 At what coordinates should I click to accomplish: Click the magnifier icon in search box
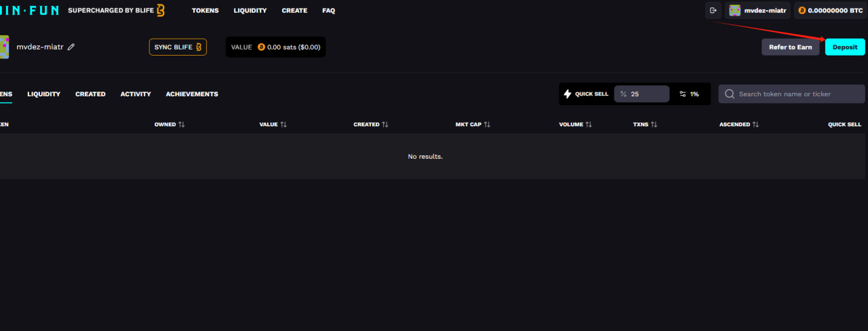pyautogui.click(x=730, y=94)
